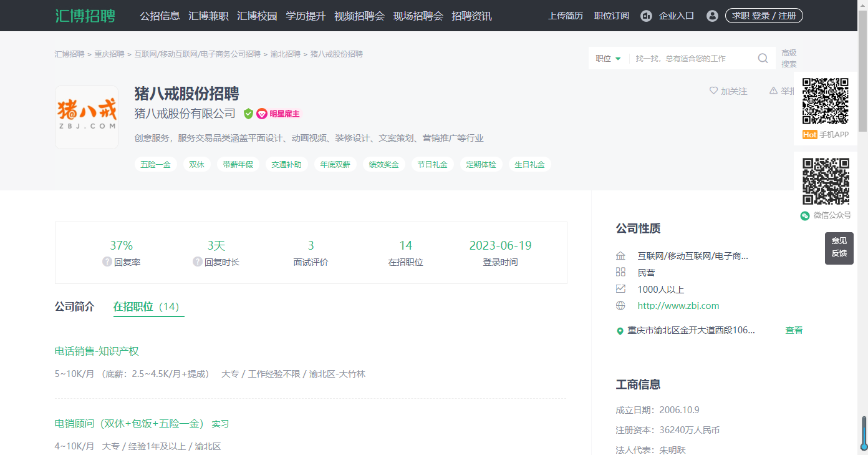Click the search magnifier icon
868x455 pixels.
[763, 58]
